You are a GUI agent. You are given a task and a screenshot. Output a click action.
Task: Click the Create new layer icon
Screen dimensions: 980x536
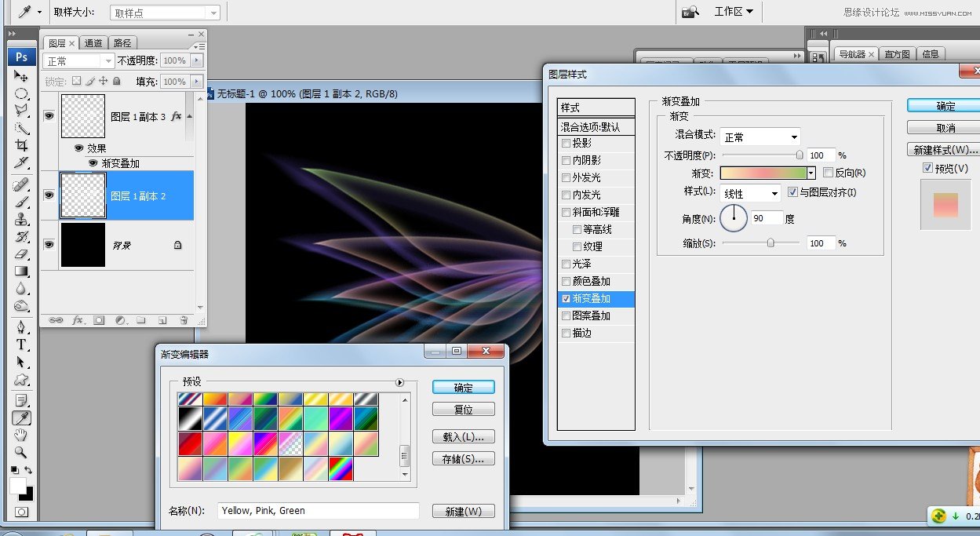[x=162, y=320]
